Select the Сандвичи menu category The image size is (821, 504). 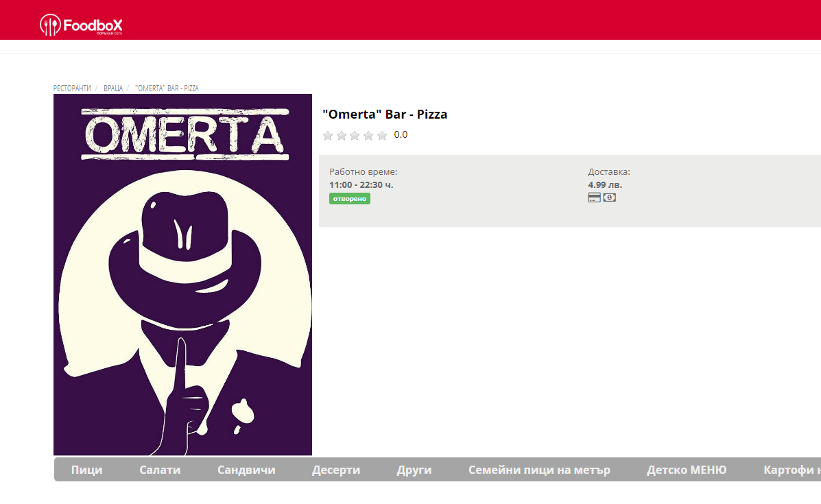pos(247,470)
